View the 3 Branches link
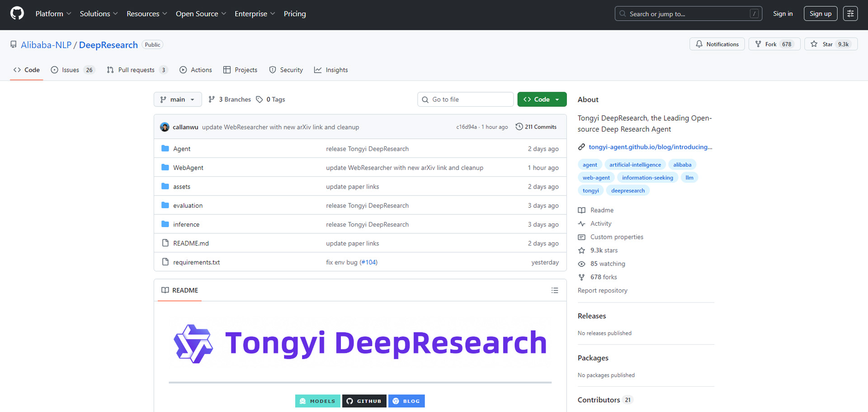 [x=230, y=99]
